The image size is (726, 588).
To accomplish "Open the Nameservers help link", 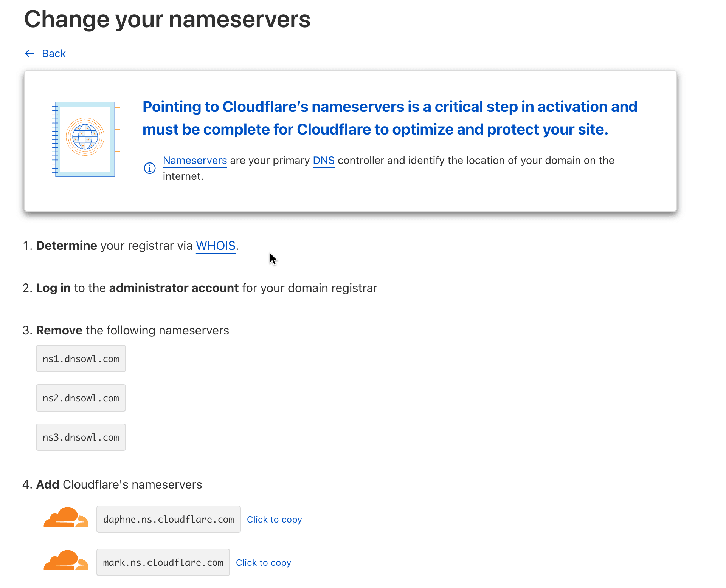I will click(x=195, y=161).
